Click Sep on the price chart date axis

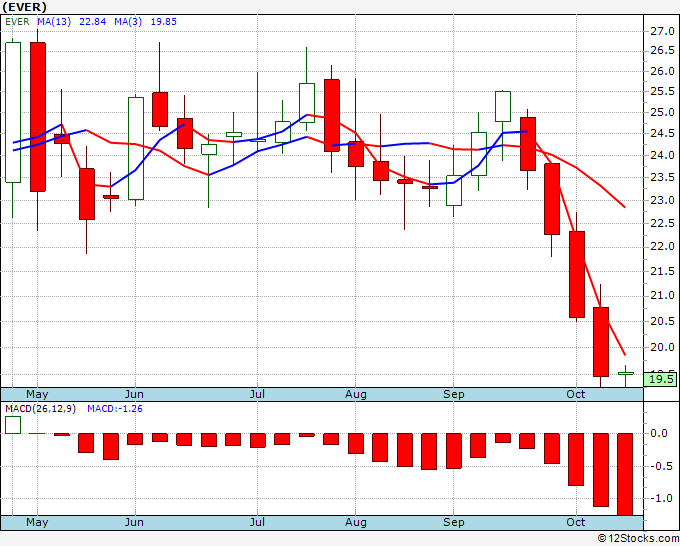(x=454, y=395)
